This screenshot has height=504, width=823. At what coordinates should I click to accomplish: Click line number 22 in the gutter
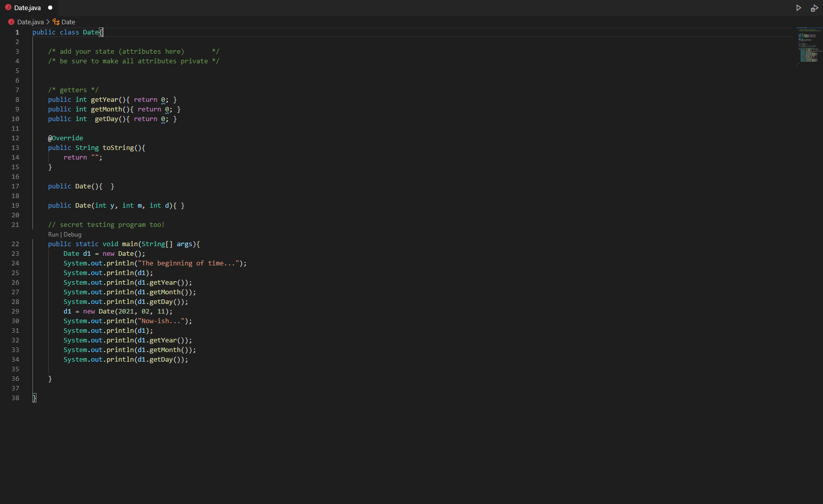(15, 244)
